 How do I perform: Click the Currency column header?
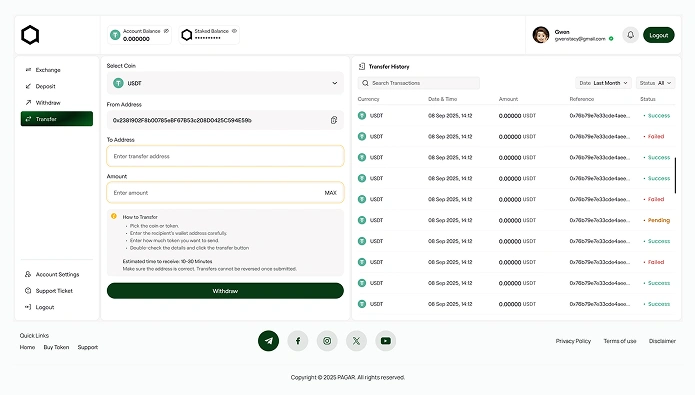tap(368, 99)
